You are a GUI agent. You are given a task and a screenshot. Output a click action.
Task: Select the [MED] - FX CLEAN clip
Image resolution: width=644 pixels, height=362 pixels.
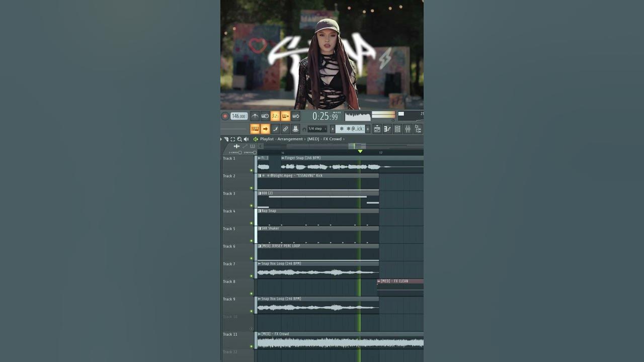click(400, 288)
